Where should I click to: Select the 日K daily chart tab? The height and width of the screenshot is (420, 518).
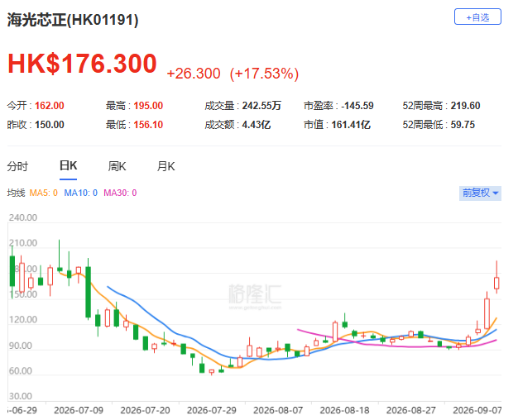tap(69, 165)
